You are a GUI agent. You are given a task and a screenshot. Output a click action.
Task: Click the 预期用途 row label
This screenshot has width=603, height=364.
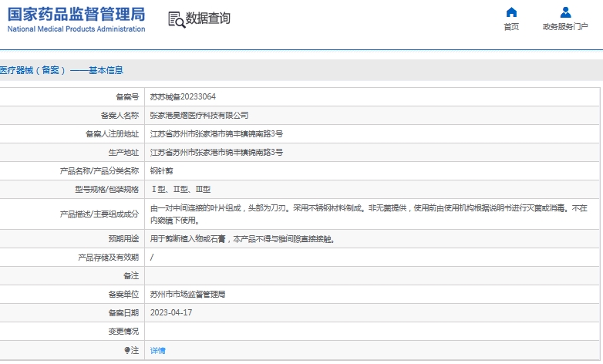123,239
